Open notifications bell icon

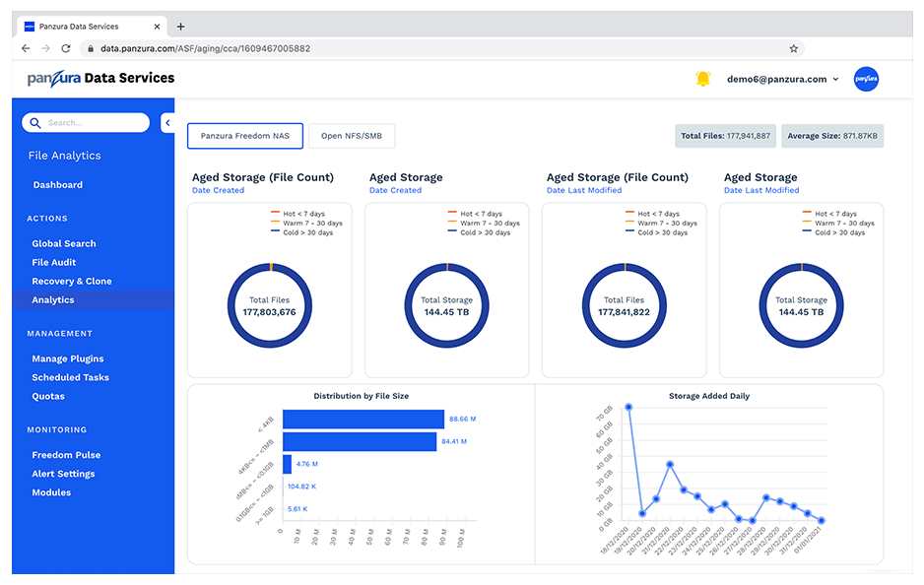[702, 79]
